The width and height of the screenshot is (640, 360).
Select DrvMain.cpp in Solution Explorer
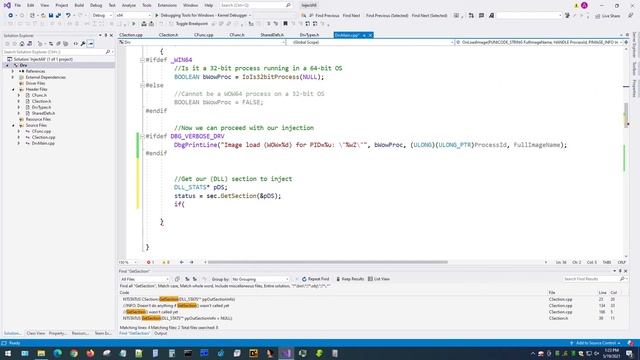coord(43,143)
